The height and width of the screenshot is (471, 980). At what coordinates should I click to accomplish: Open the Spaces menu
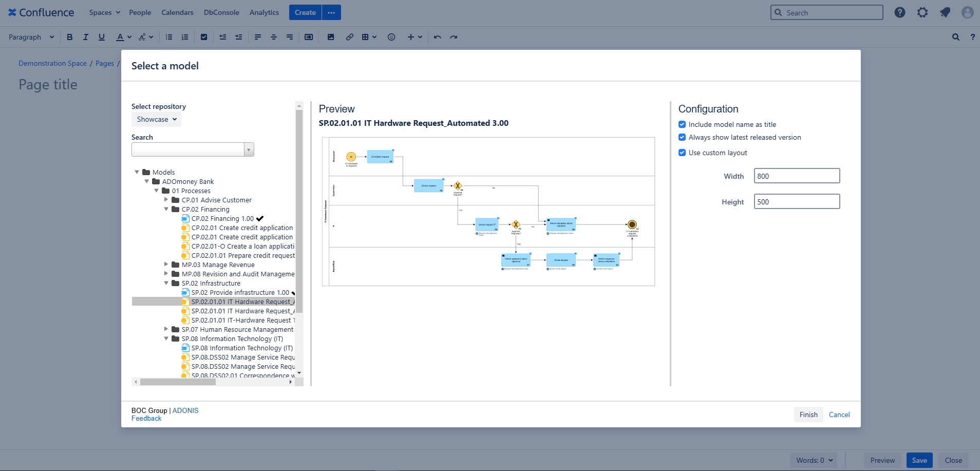(104, 12)
